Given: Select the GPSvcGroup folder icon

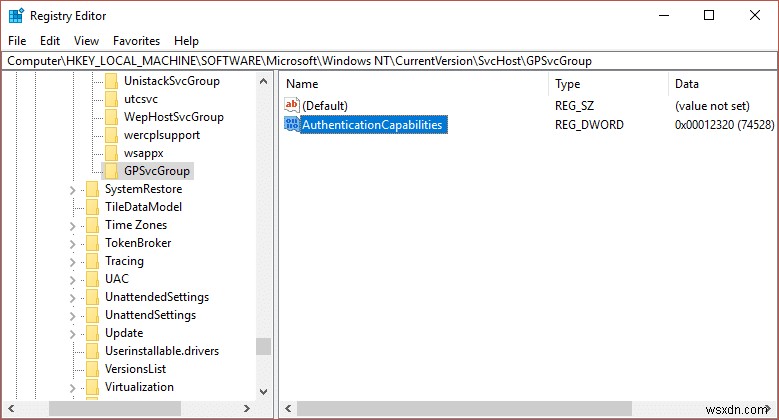Looking at the screenshot, I should pyautogui.click(x=111, y=170).
